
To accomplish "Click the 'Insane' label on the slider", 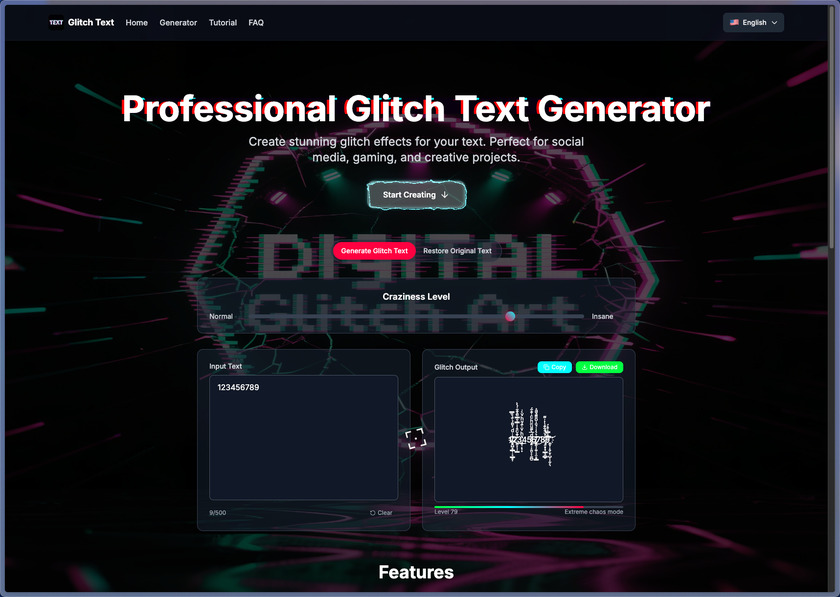I will pyautogui.click(x=602, y=316).
